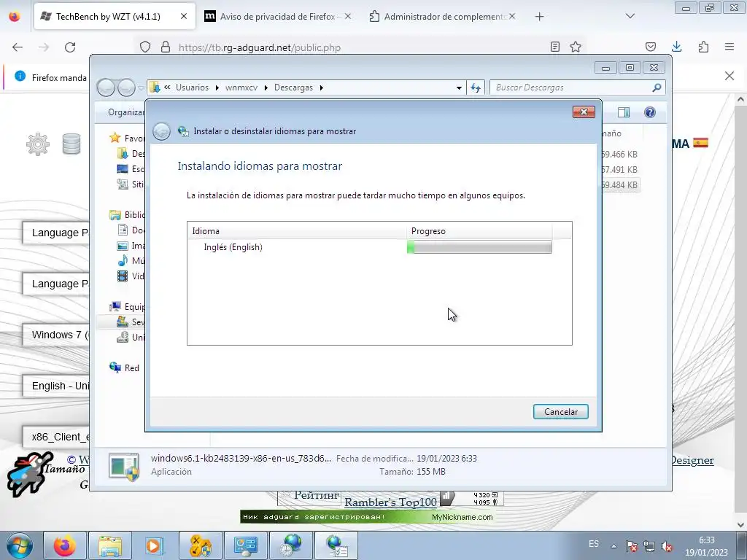This screenshot has height=560, width=747.
Task: Open the Organizar menu in Explorer
Action: [125, 112]
